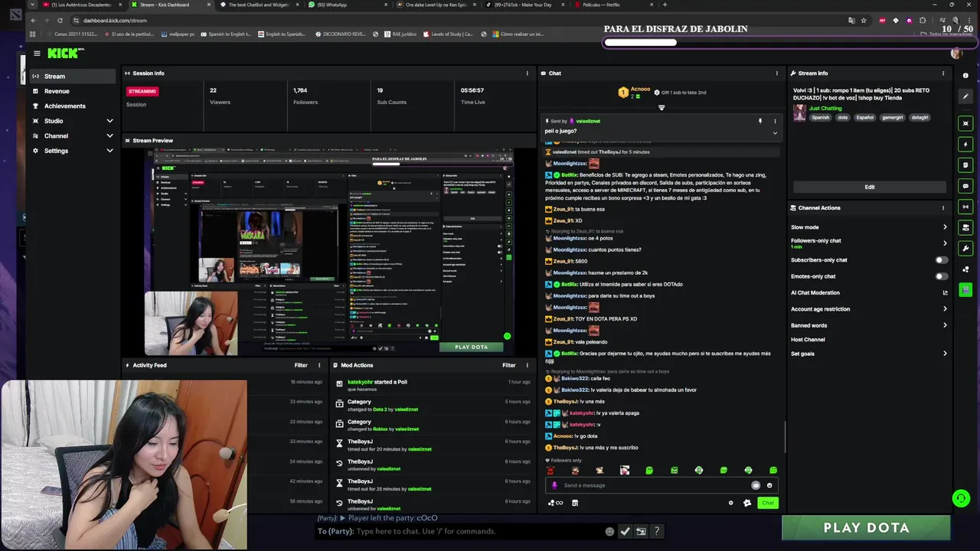Screen dimensions: 980x551
Task: Switch to TikTok Make Your Day tab
Action: pos(524,5)
